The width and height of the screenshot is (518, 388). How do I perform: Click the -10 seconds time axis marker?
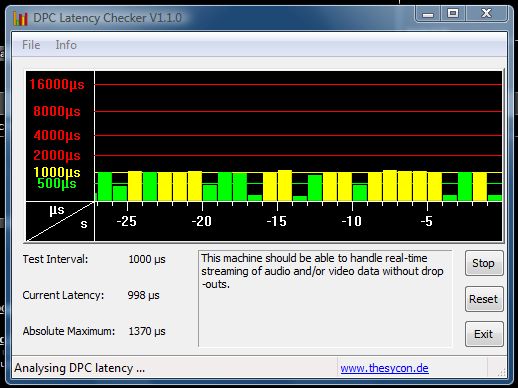tap(352, 221)
